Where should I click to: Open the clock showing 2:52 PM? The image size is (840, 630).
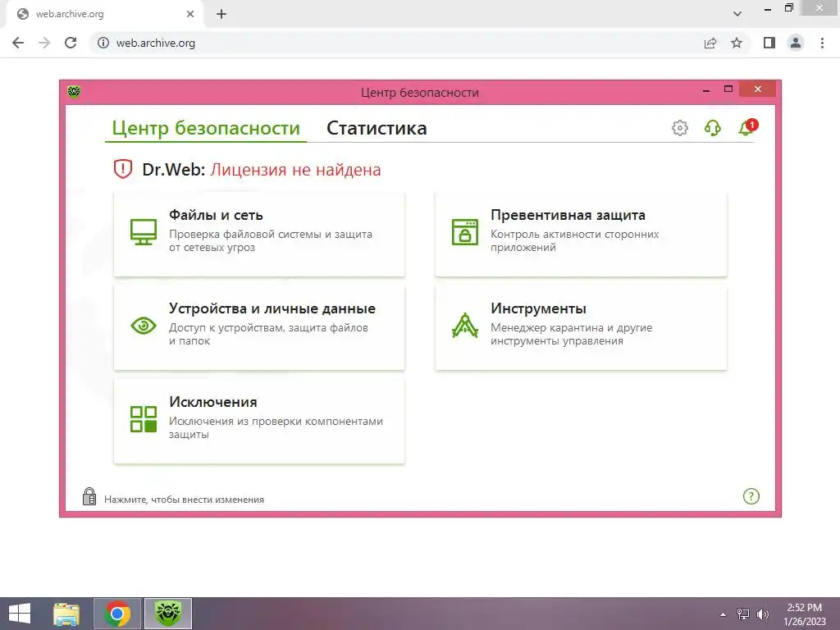pos(804,614)
